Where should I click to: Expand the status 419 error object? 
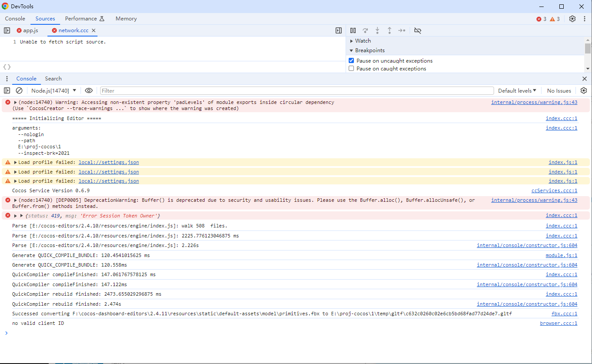[15, 216]
